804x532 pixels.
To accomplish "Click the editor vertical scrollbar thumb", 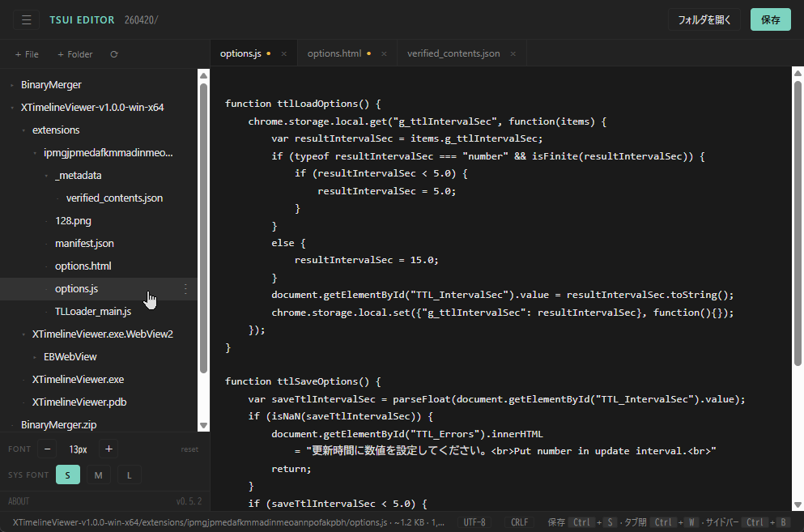I will click(798, 223).
